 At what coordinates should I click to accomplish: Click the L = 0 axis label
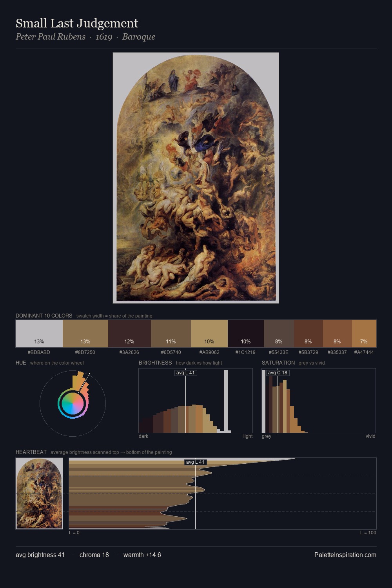point(74,532)
